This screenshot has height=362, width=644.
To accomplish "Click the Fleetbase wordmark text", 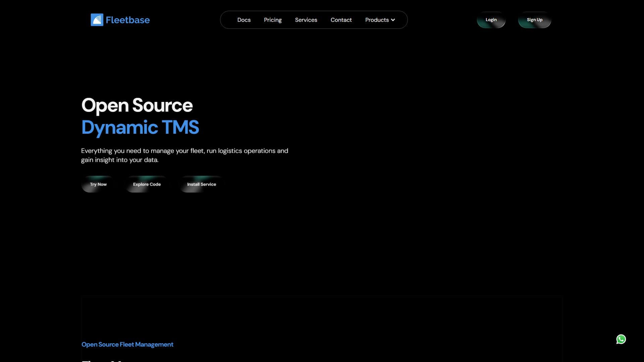I will (x=128, y=20).
